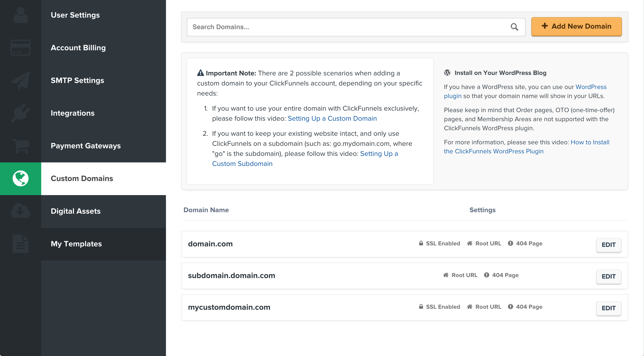Click the green globe domains icon

click(x=21, y=179)
